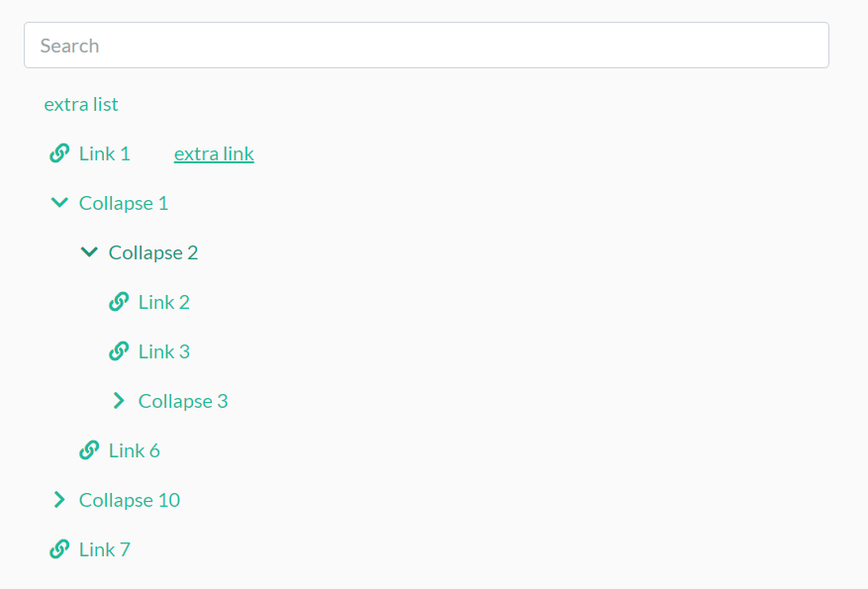Click the chain icon next to Link 2
The width and height of the screenshot is (868, 589).
(119, 301)
